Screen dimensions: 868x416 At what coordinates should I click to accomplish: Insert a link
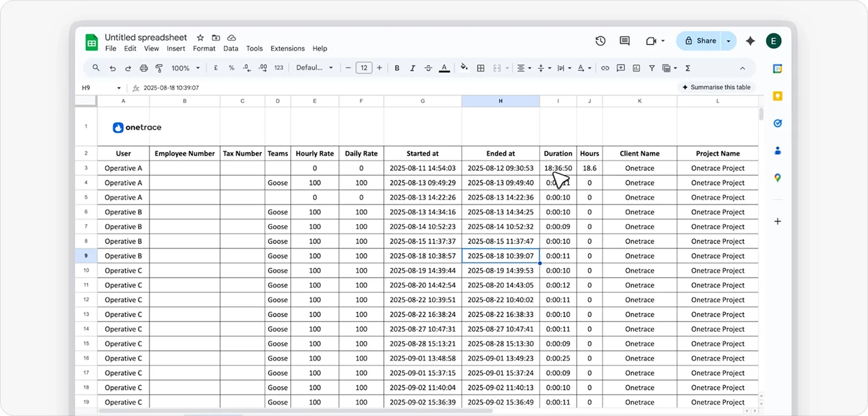(605, 68)
